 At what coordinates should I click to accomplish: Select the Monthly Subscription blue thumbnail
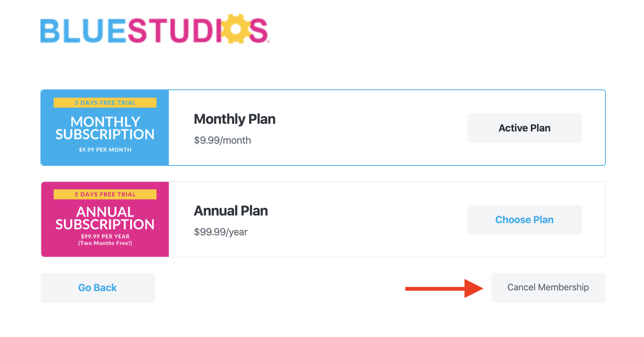tap(105, 128)
